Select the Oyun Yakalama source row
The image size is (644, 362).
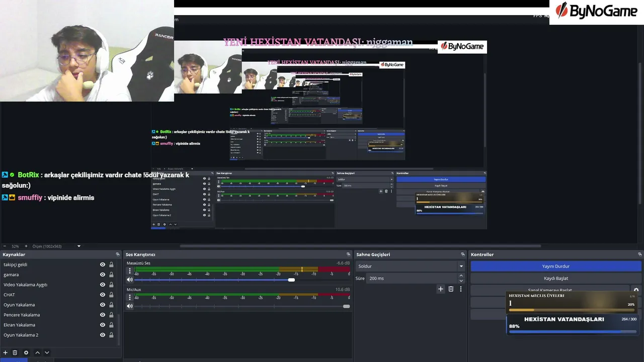59,305
